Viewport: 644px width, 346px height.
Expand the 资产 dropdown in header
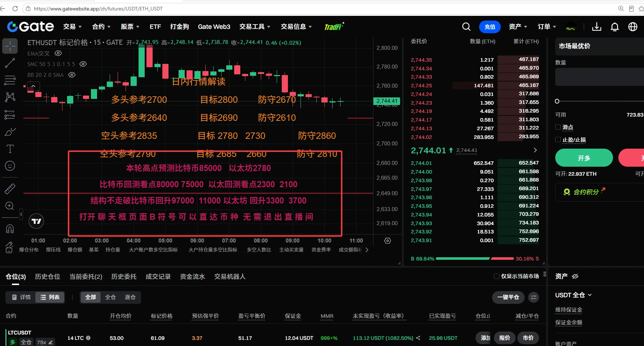pyautogui.click(x=518, y=27)
